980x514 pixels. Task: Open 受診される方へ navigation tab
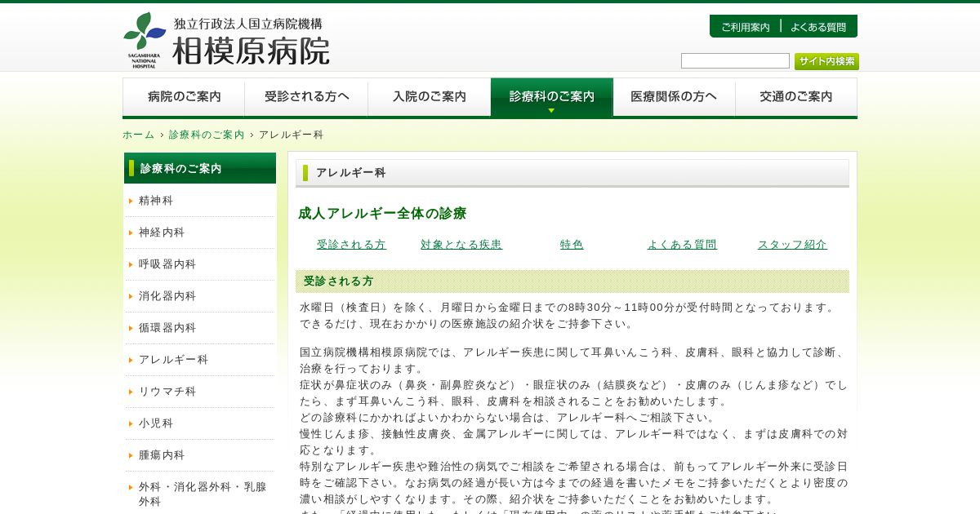(x=306, y=97)
